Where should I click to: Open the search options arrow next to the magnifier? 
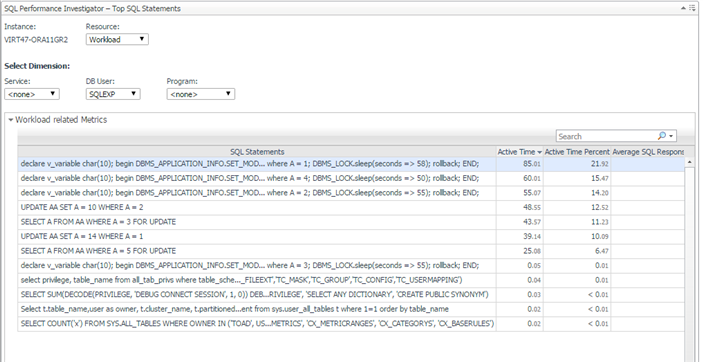pos(671,136)
